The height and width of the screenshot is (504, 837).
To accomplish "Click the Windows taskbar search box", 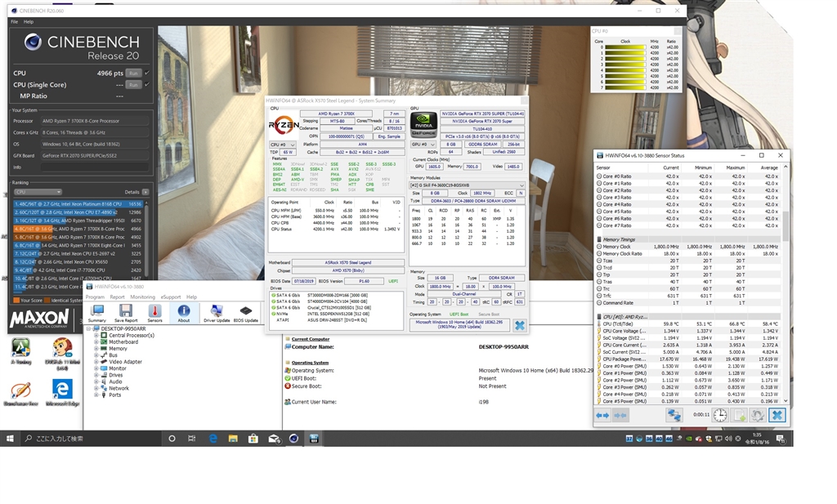I will click(x=91, y=439).
